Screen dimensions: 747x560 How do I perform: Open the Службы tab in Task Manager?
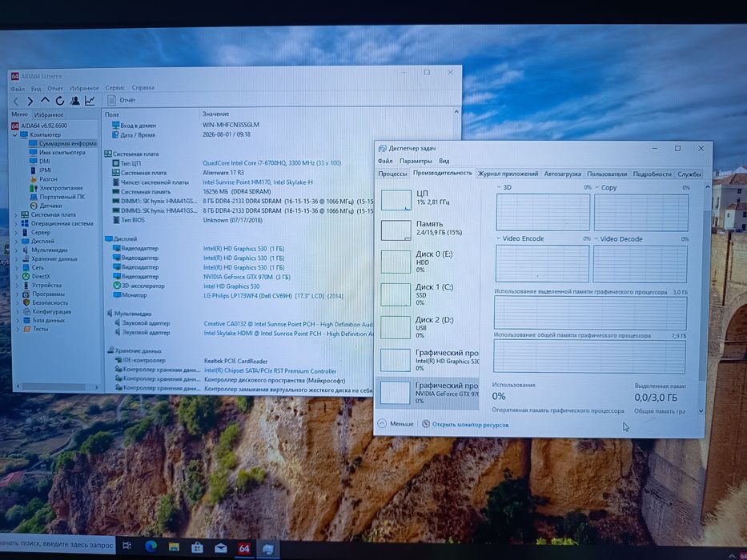tap(689, 174)
